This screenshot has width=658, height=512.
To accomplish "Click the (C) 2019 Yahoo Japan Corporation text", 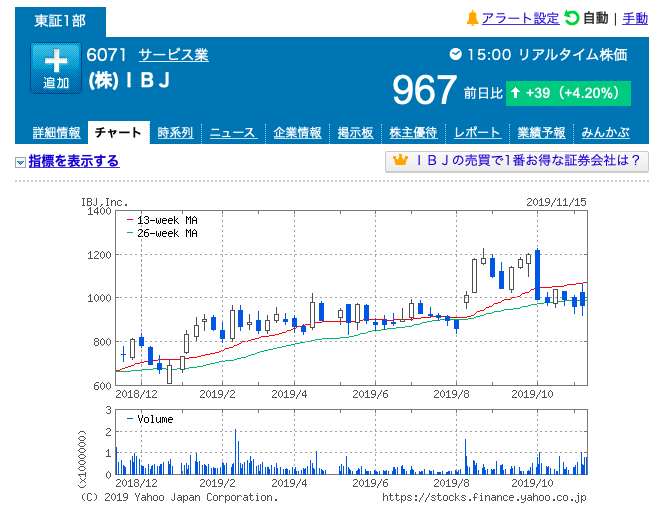I will [179, 497].
